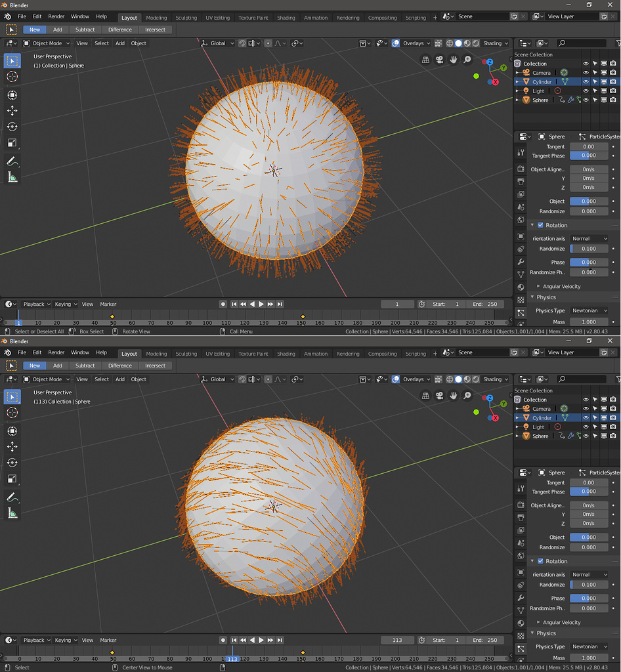Click the zoom magnifier icon in bottom viewport

coord(467,396)
